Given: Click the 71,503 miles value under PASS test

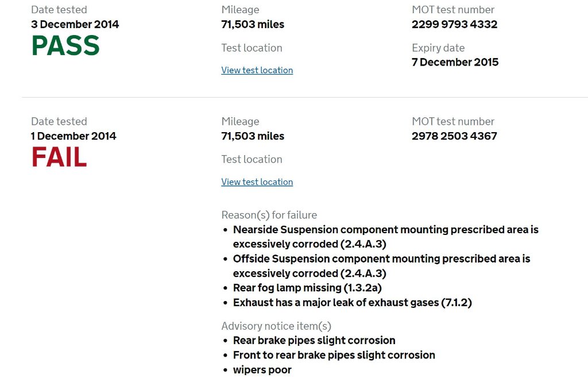Looking at the screenshot, I should 253,24.
